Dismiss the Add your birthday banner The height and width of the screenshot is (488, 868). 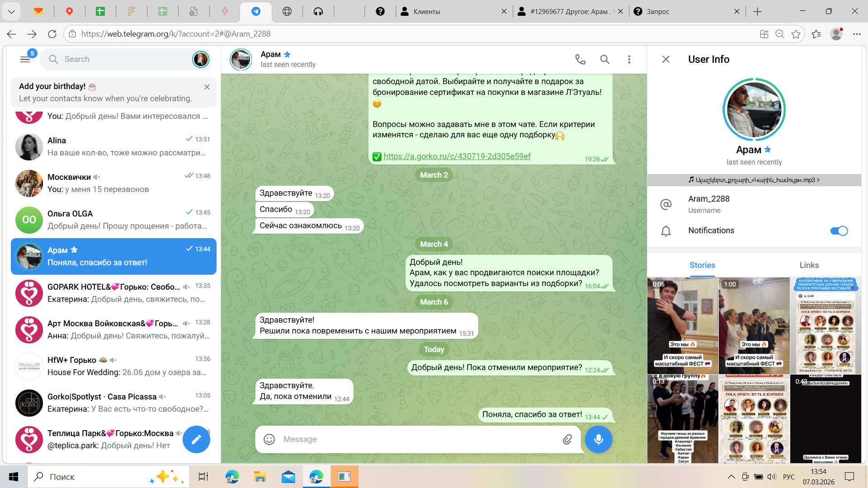(x=207, y=87)
